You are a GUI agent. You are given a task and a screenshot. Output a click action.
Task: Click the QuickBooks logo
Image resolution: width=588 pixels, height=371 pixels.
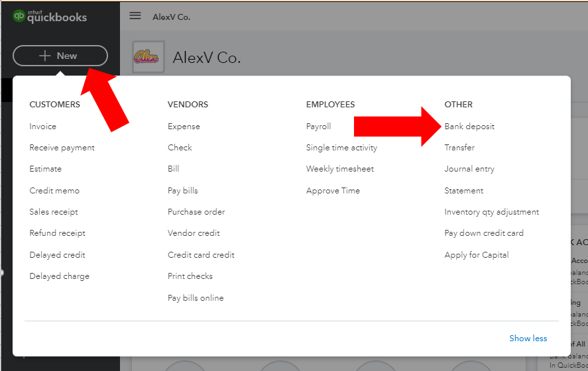50,17
